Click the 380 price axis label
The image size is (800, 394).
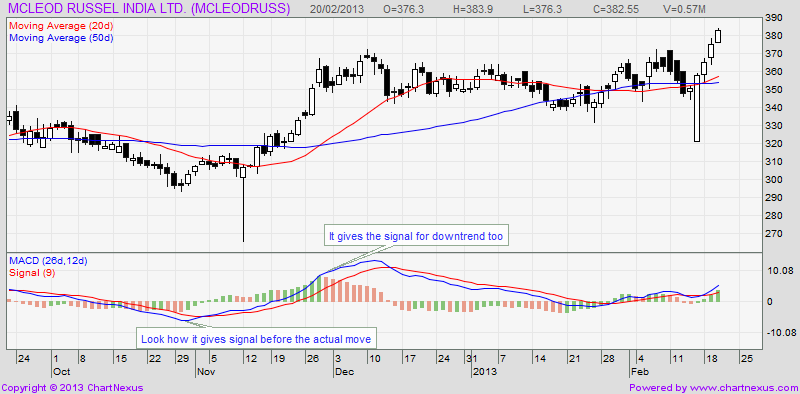[x=774, y=36]
